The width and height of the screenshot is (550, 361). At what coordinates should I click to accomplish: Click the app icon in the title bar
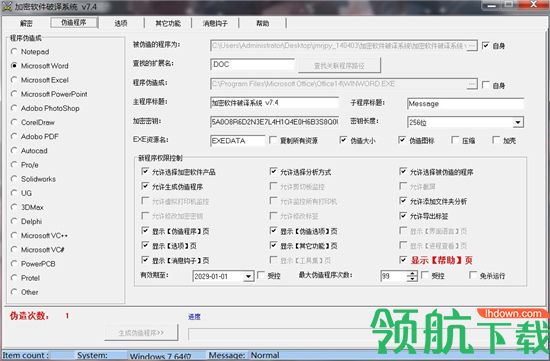(6, 6)
